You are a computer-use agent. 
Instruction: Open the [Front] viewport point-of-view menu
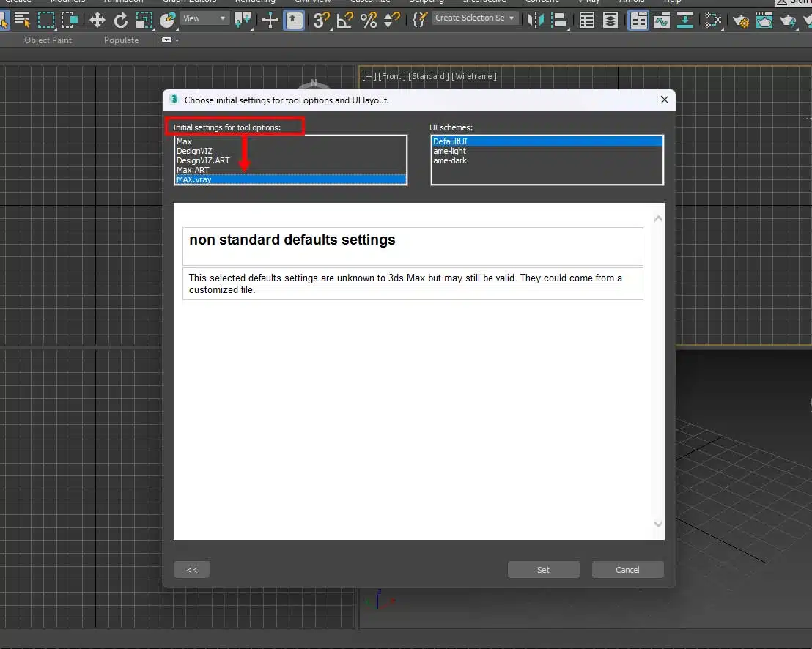click(x=391, y=76)
